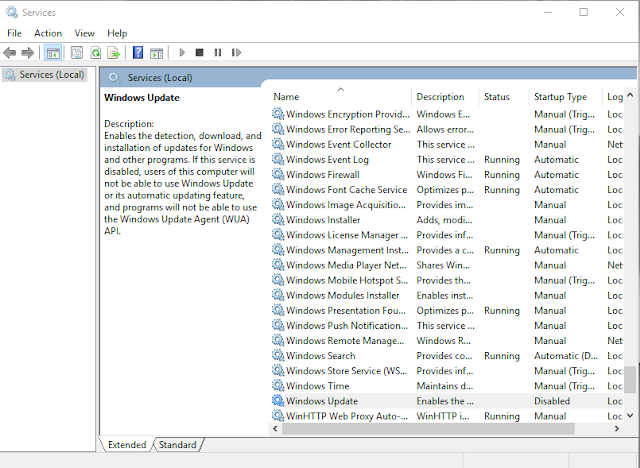Select the Windows Modules Installer row

[447, 295]
